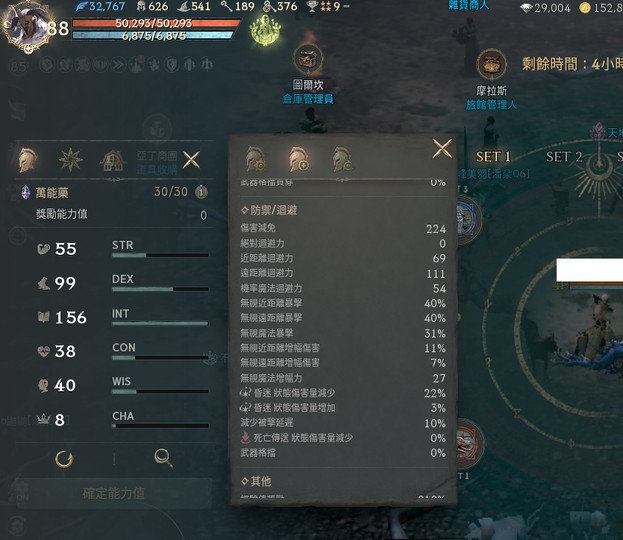
Task: Click the 圖爾坎 warehouse manager chest icon
Action: (308, 60)
